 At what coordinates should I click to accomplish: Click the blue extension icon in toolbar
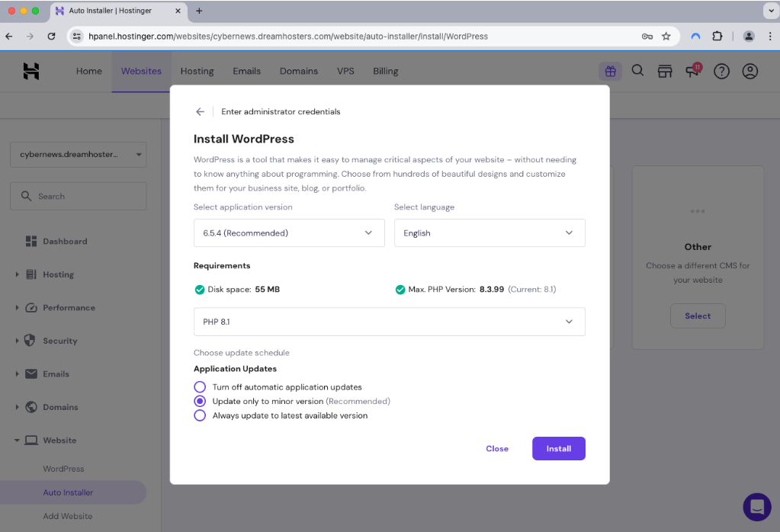695,36
